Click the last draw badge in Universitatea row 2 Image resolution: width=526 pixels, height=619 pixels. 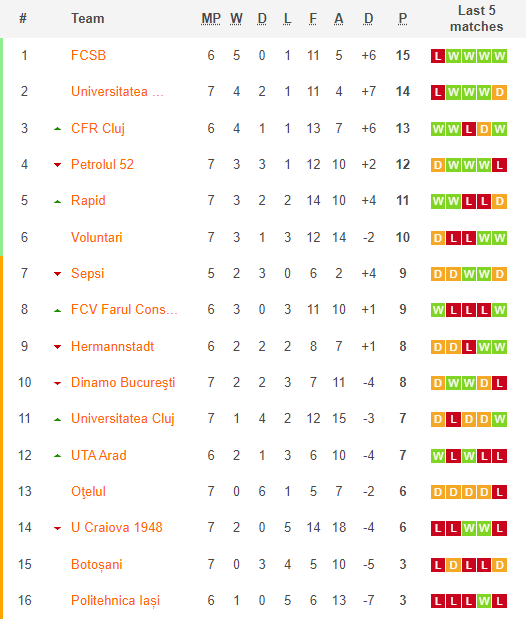point(500,92)
